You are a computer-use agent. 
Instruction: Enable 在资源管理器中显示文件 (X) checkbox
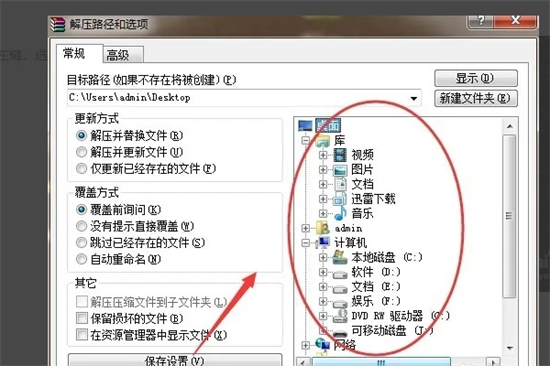pos(82,334)
